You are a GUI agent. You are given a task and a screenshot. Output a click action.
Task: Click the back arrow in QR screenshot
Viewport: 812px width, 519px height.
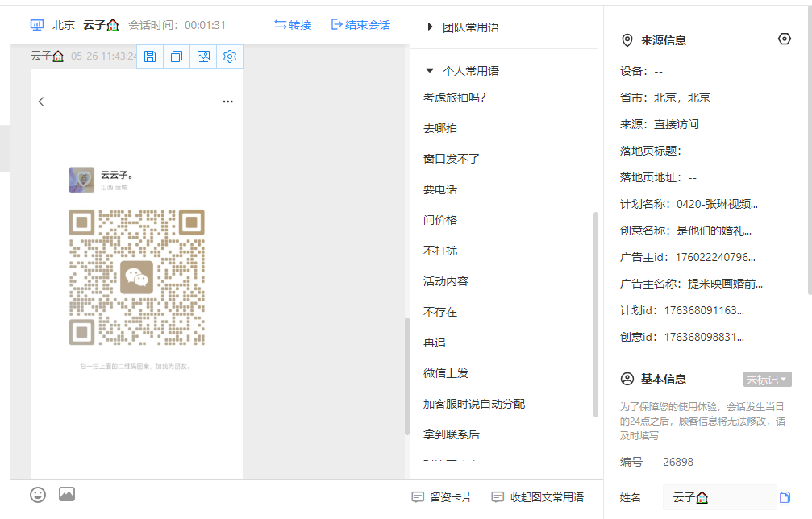(x=41, y=102)
